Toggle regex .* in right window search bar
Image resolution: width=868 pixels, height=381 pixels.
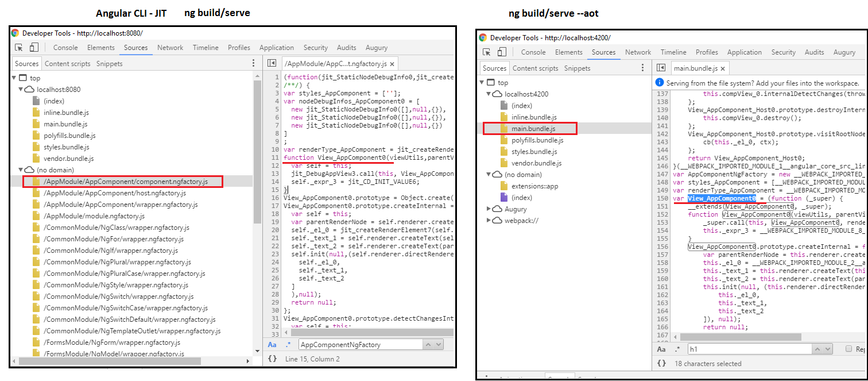click(x=678, y=349)
